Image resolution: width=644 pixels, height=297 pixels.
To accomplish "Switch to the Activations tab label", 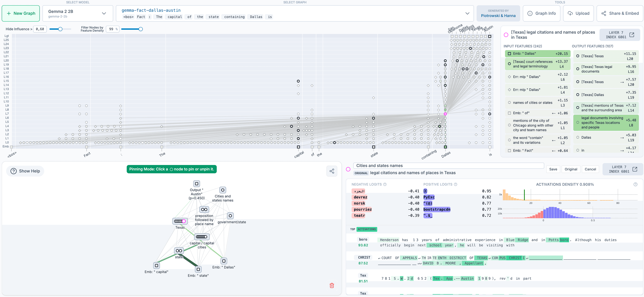I will pyautogui.click(x=367, y=229).
